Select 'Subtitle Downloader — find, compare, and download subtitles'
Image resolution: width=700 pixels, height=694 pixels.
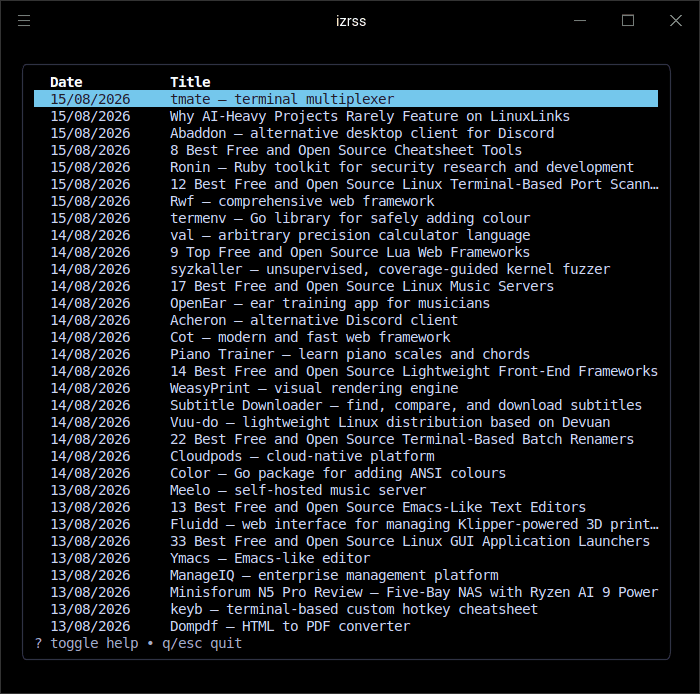(346, 405)
